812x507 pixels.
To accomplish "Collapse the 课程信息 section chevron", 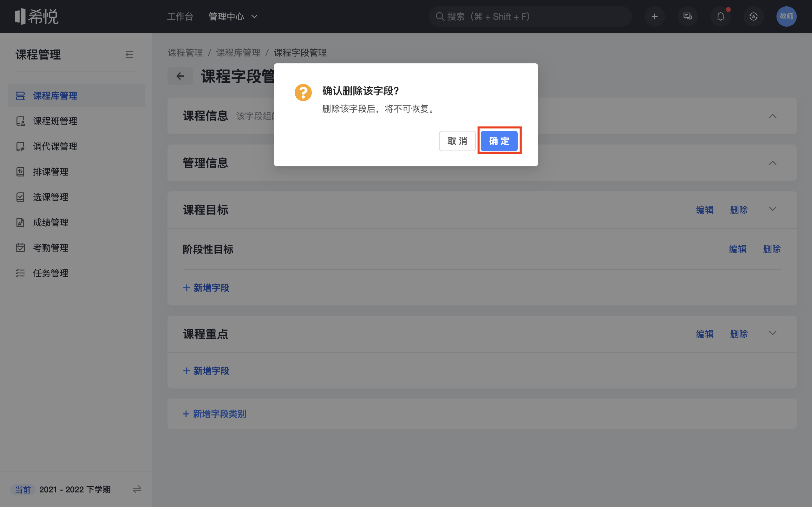I will [x=772, y=116].
